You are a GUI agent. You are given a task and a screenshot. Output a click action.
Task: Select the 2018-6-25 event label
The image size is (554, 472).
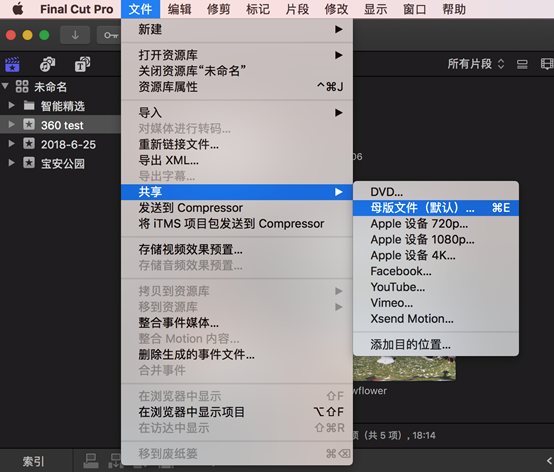[x=68, y=144]
